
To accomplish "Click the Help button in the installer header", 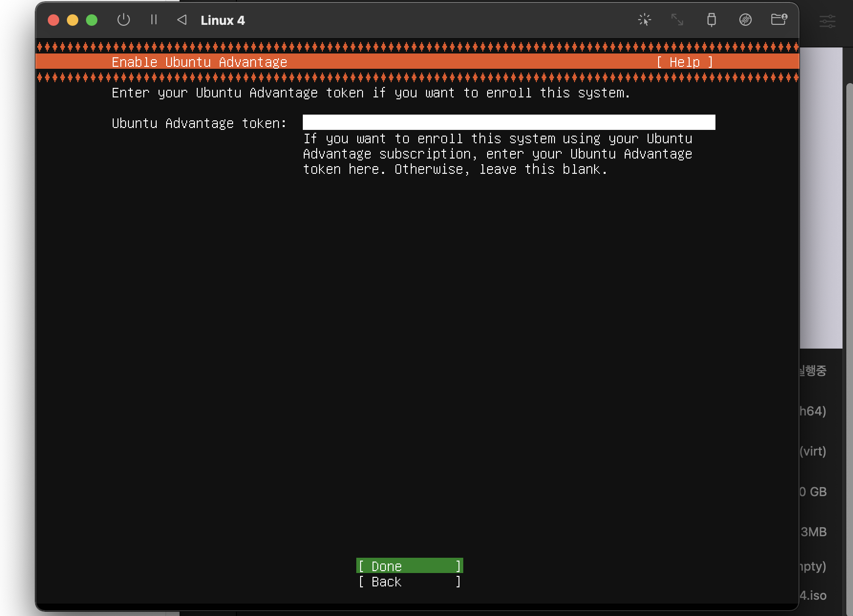I will [x=685, y=62].
